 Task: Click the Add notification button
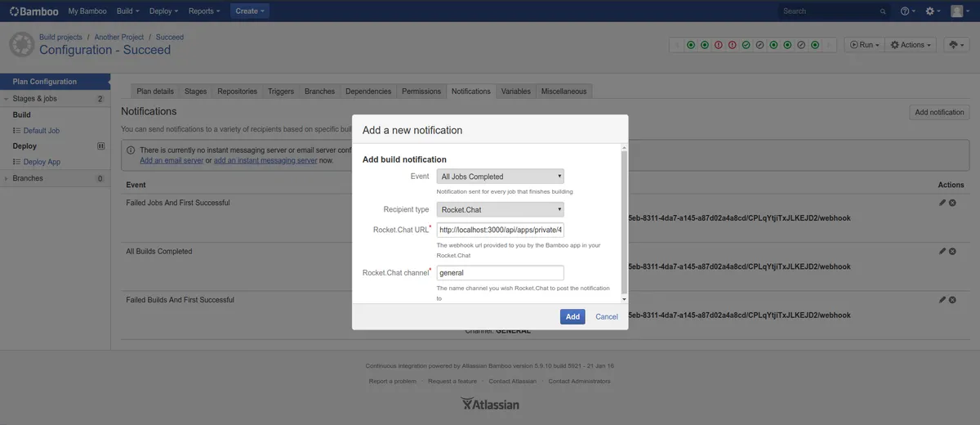point(939,112)
